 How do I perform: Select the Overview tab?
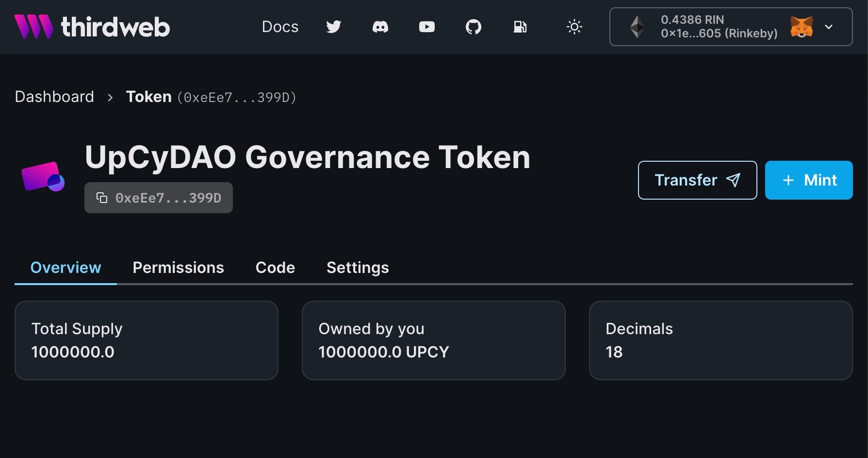pos(66,268)
